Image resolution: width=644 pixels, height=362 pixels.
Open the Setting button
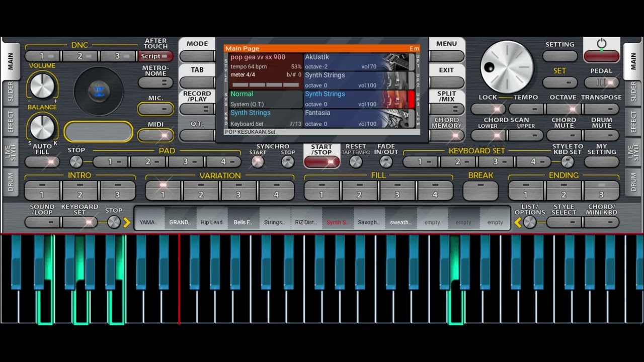click(560, 56)
